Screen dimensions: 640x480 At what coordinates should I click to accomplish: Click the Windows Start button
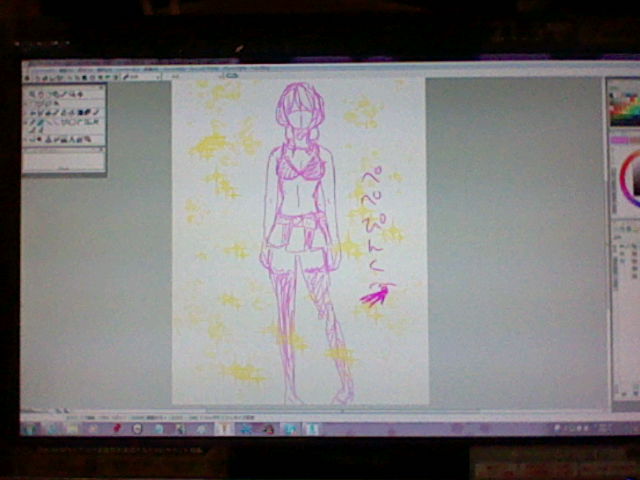point(30,428)
